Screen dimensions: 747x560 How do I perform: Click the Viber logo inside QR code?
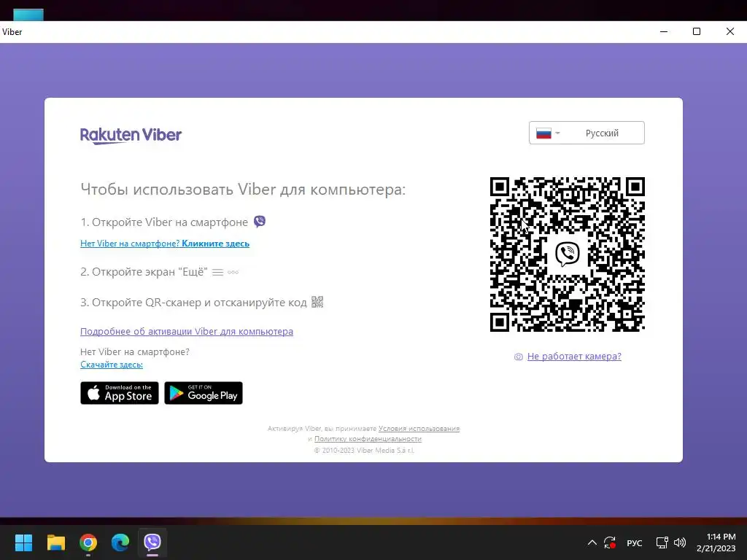tap(568, 254)
